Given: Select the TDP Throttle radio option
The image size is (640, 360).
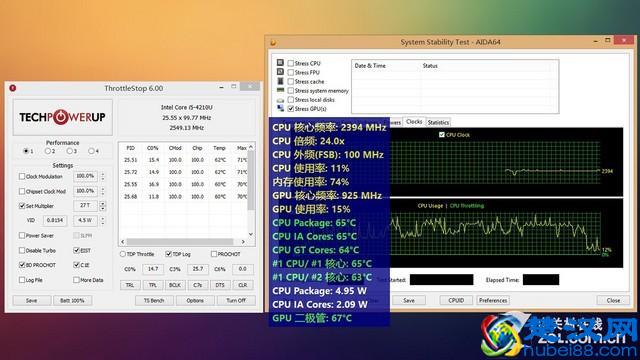Looking at the screenshot, I should [x=122, y=254].
